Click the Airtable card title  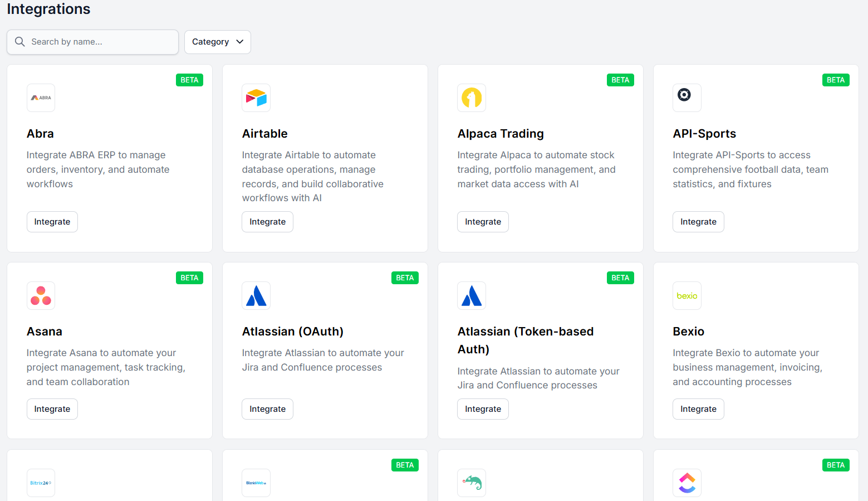(x=265, y=134)
